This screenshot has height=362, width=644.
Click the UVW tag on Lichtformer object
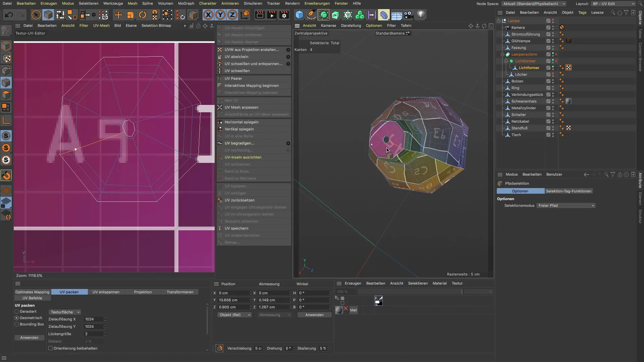568,68
